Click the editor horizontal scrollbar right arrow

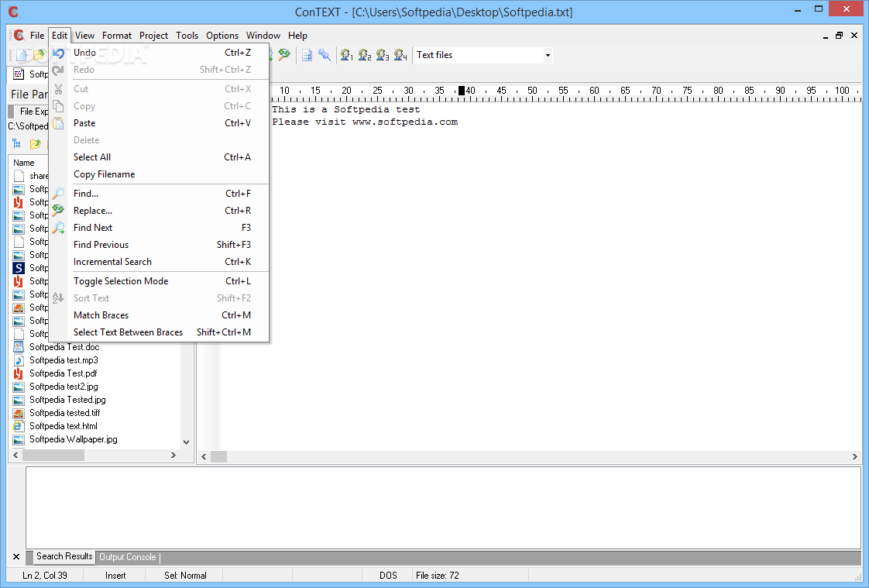(x=854, y=456)
